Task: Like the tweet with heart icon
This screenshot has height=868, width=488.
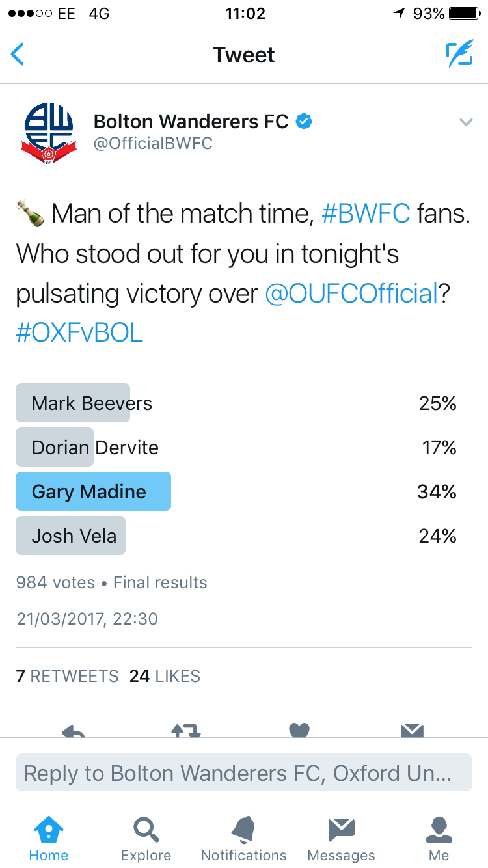Action: coord(299,730)
